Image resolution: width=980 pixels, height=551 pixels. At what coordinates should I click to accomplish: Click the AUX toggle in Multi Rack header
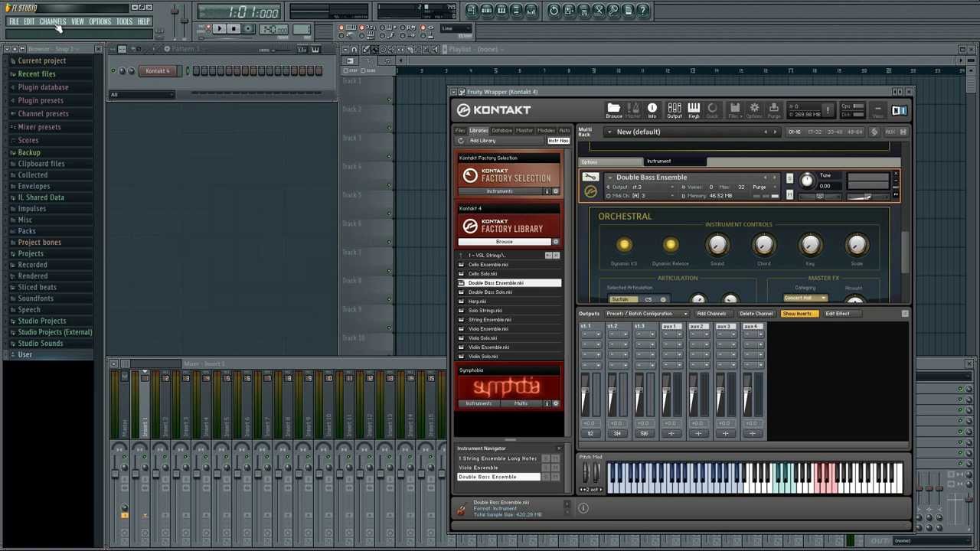(890, 132)
